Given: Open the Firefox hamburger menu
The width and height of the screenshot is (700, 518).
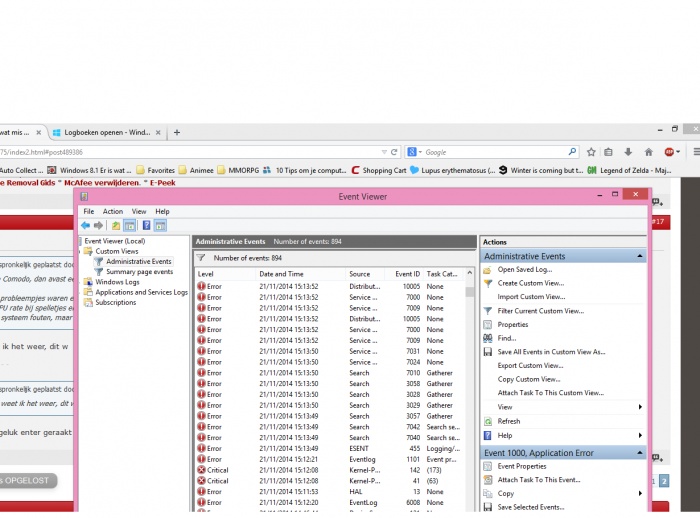Looking at the screenshot, I should 696,152.
